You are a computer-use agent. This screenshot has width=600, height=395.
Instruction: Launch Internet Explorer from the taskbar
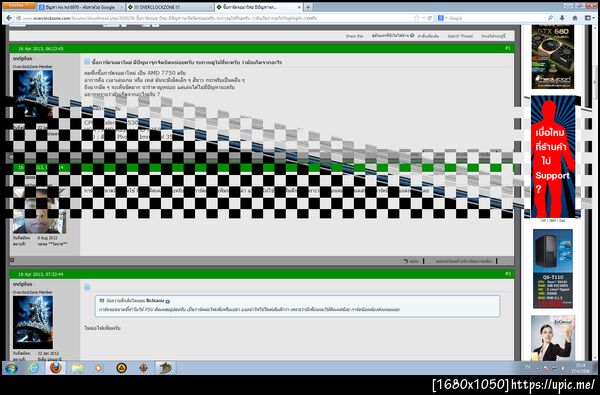coord(34,368)
